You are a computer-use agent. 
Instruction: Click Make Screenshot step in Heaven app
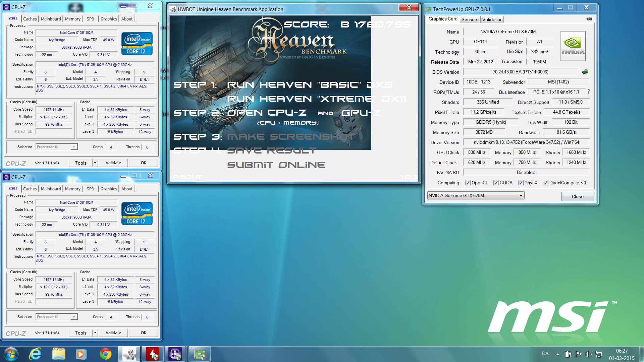coord(291,137)
